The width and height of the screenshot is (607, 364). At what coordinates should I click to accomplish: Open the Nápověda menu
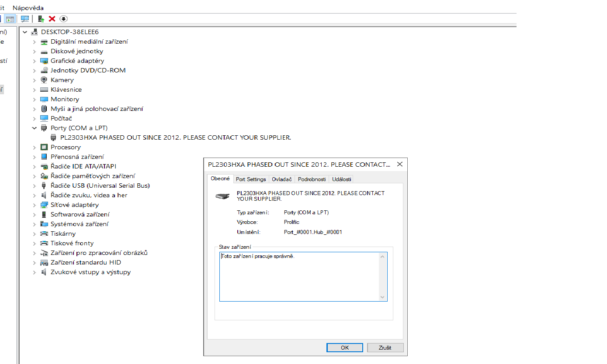(x=28, y=8)
